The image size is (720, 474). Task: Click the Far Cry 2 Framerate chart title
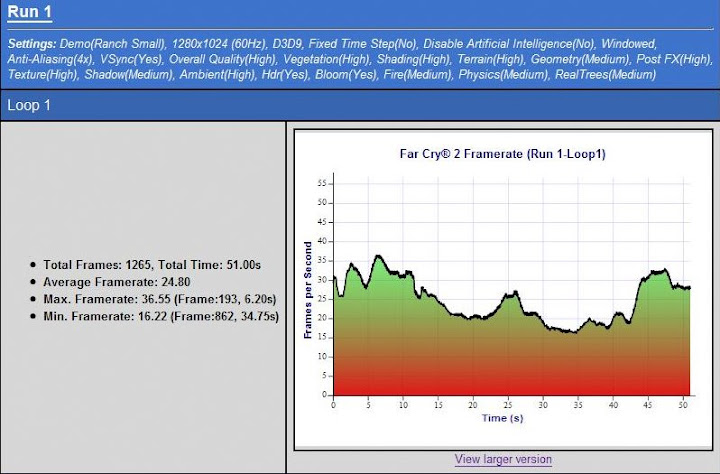pos(502,153)
